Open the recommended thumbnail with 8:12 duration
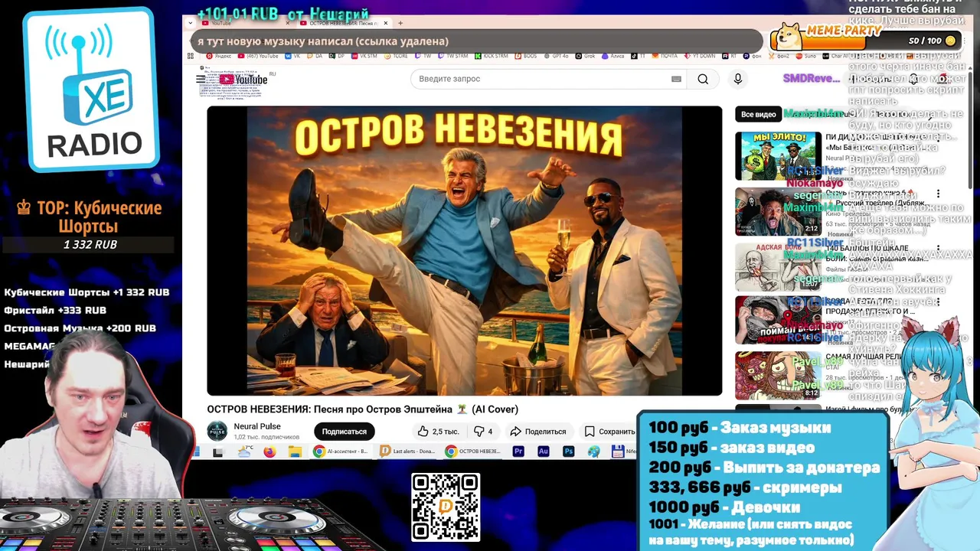Viewport: 980px width, 551px height. tap(778, 376)
